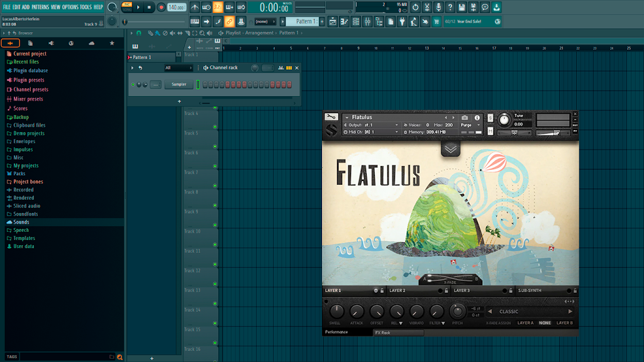Toggle Layer 1 enable circle
This screenshot has height=362, width=644.
click(x=375, y=290)
